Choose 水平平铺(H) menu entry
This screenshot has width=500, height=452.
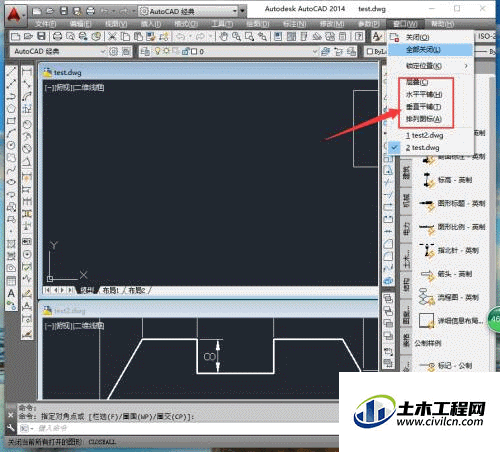point(431,94)
